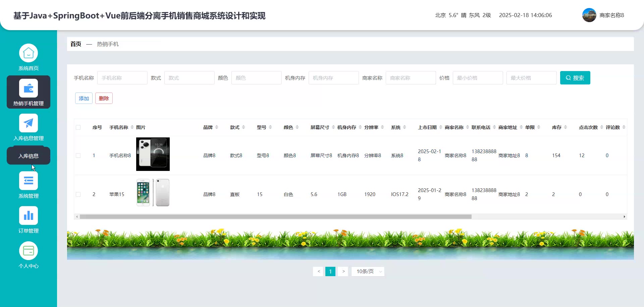This screenshot has width=644, height=307.
Task: Check the checkbox for row 手机名称8
Action: point(78,156)
